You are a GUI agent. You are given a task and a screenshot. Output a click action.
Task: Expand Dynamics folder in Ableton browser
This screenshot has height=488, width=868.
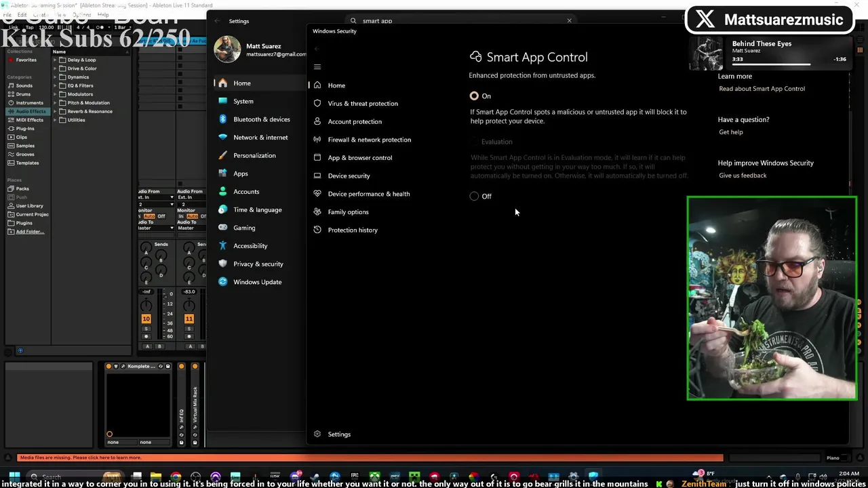(x=56, y=77)
